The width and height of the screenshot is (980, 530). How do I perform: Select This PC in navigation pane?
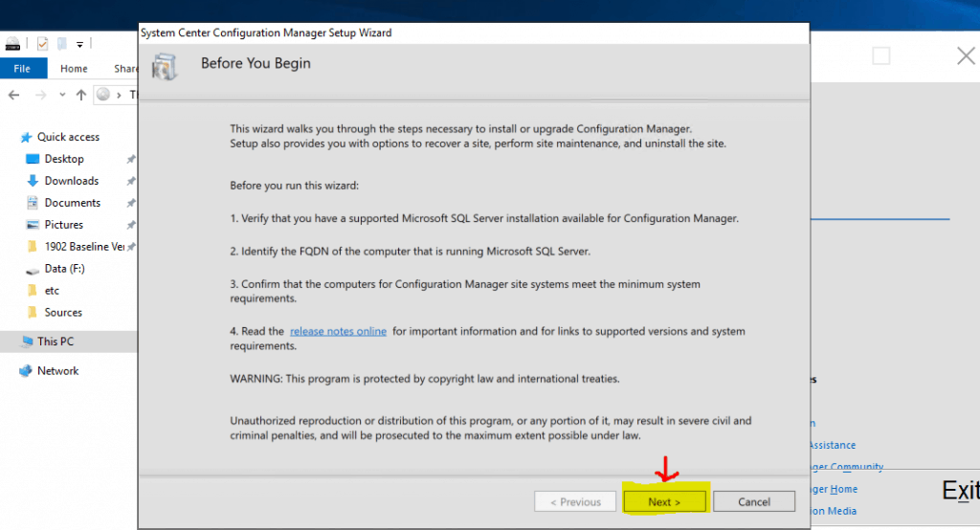(55, 342)
